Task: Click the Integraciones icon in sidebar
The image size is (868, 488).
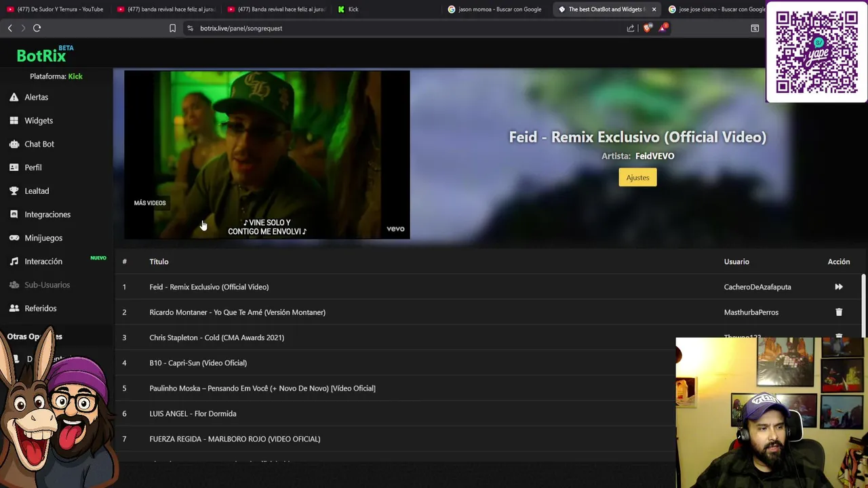Action: [14, 214]
